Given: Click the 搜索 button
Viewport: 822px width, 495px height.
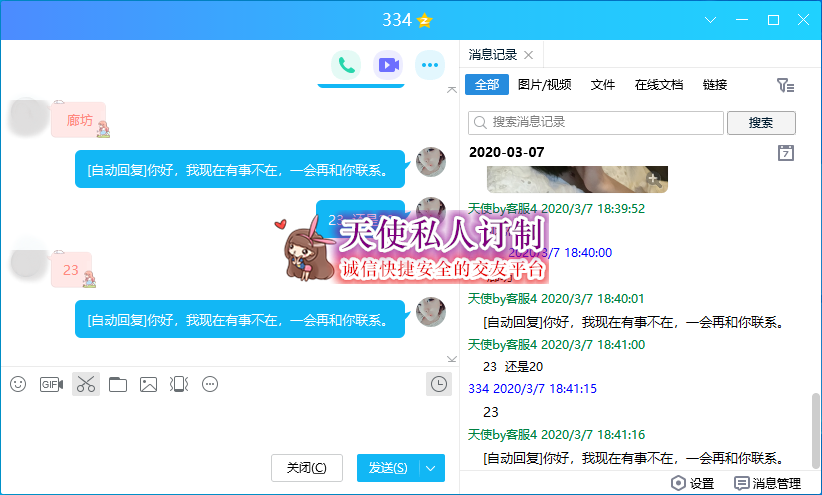Looking at the screenshot, I should point(761,122).
